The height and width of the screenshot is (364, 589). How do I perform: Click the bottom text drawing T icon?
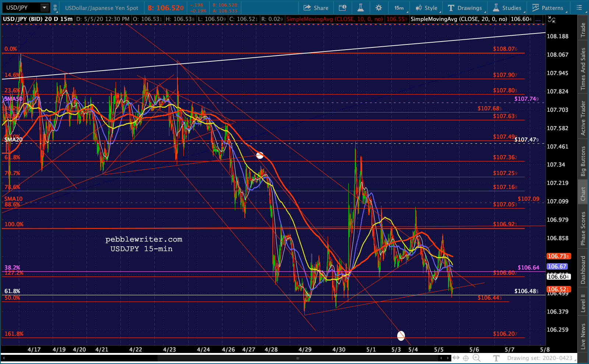click(x=496, y=358)
